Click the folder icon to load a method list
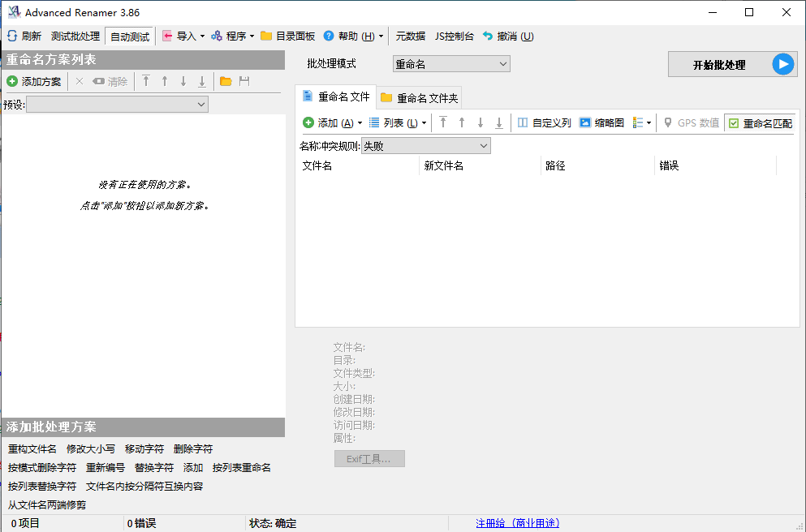The width and height of the screenshot is (806, 532). click(x=226, y=81)
